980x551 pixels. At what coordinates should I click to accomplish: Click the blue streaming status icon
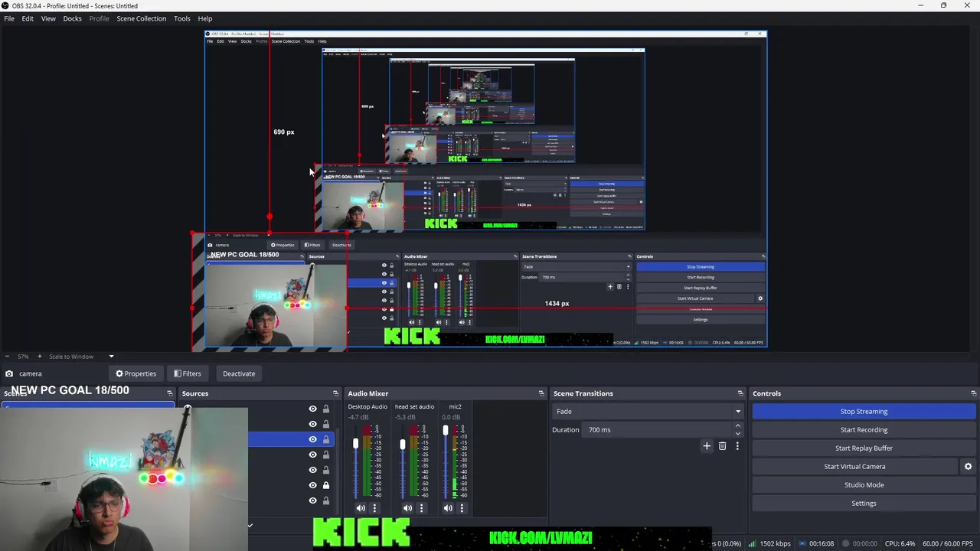802,544
